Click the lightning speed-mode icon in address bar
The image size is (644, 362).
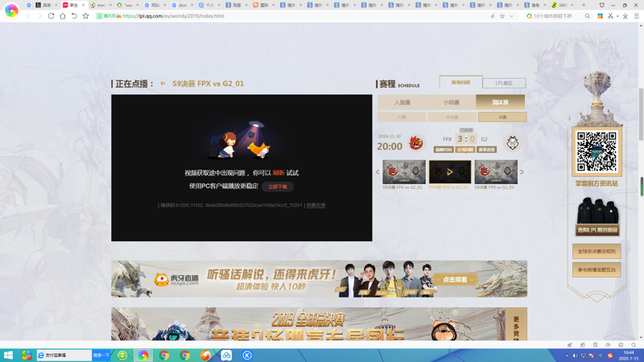coord(493,16)
